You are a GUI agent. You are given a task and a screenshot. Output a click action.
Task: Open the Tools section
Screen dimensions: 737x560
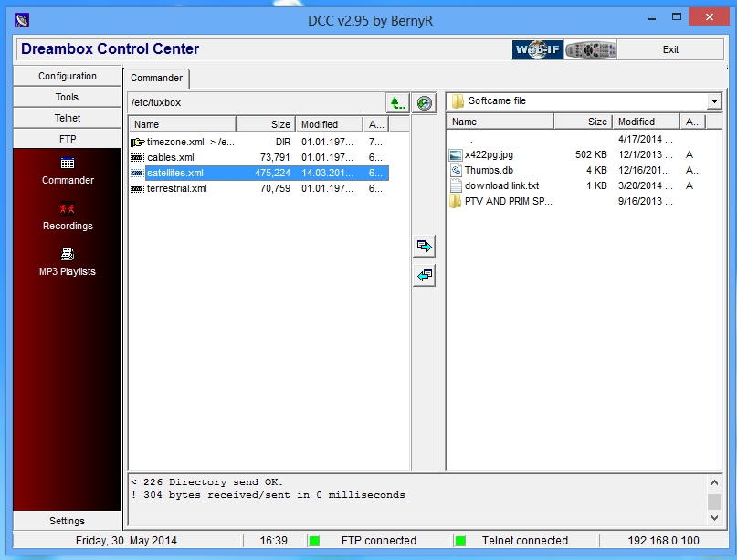pos(68,98)
